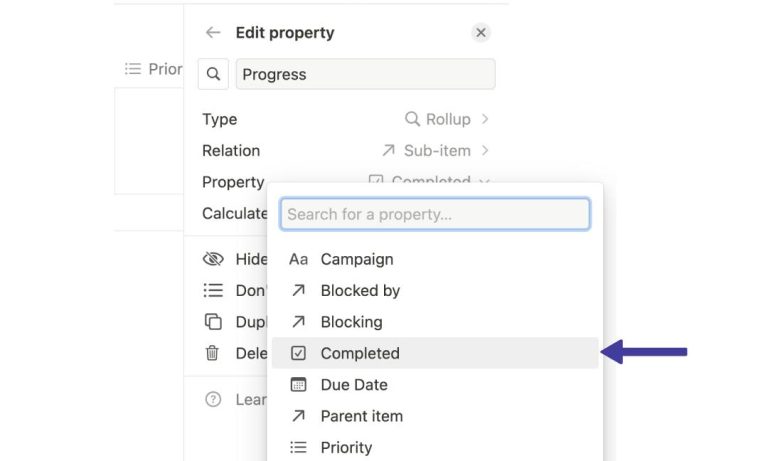Expand the Type Rollup chevron
Image resolution: width=768 pixels, height=461 pixels.
484,119
